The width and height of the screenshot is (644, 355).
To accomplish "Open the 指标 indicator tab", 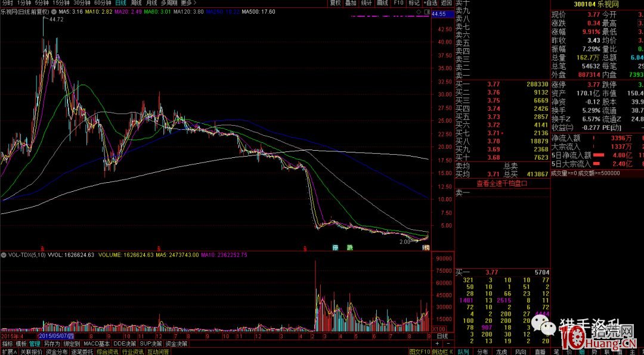I will click(x=8, y=344).
